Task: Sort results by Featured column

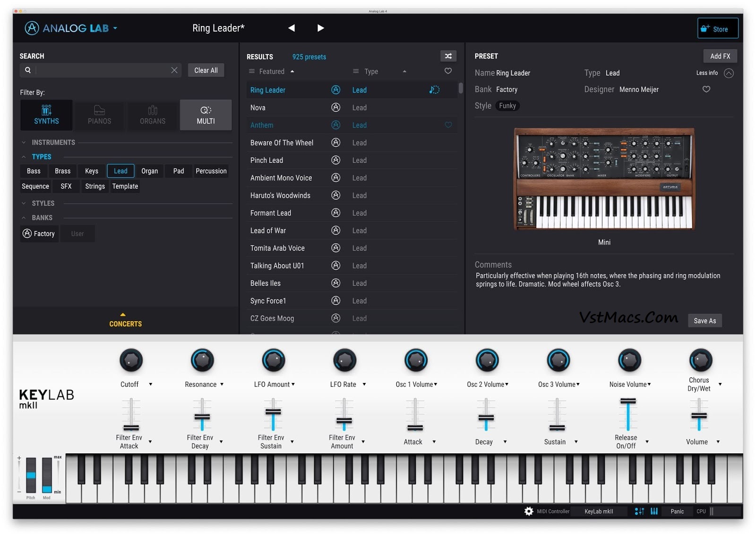Action: [x=272, y=71]
